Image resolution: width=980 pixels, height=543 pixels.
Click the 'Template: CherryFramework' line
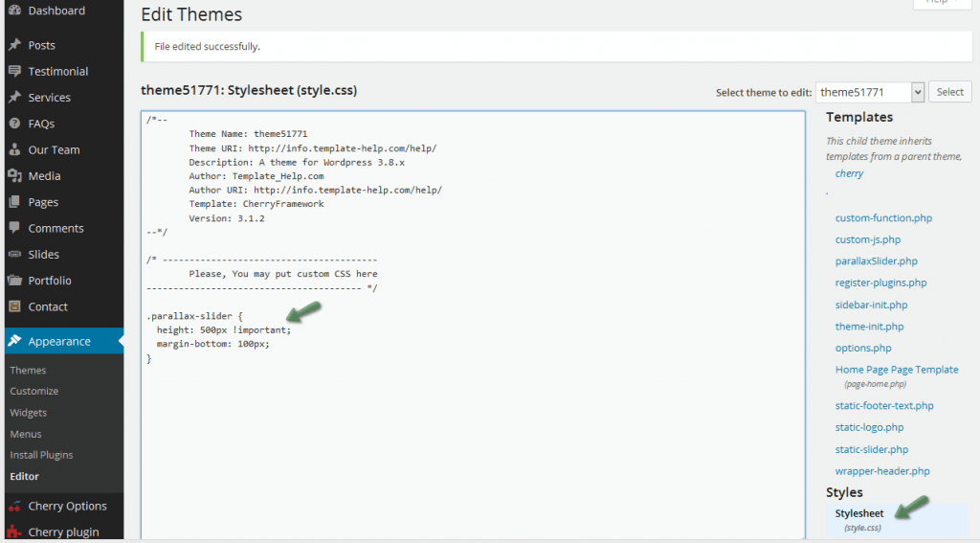256,204
